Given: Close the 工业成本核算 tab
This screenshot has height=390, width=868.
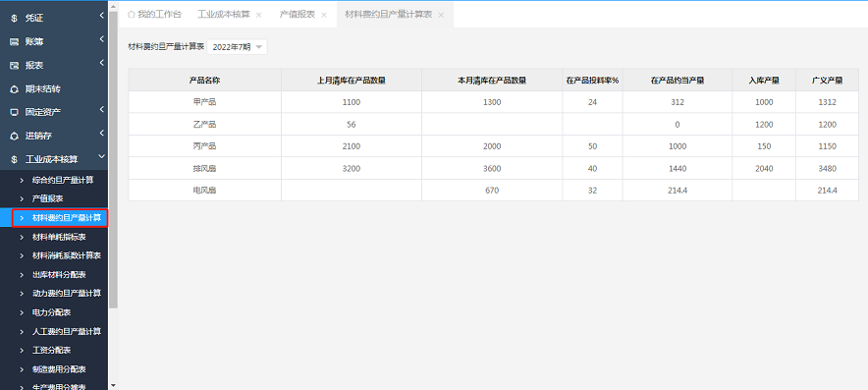Looking at the screenshot, I should click(x=258, y=15).
